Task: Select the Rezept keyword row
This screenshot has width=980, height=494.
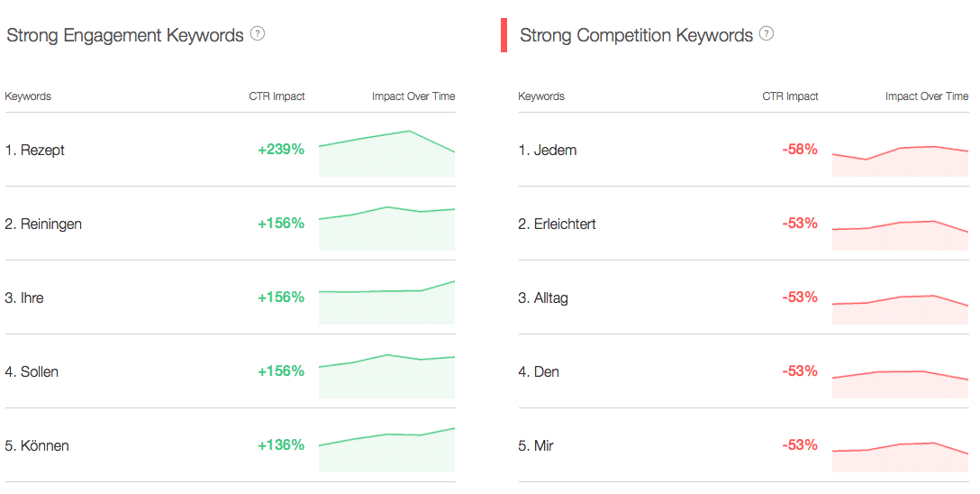Action: click(x=230, y=150)
